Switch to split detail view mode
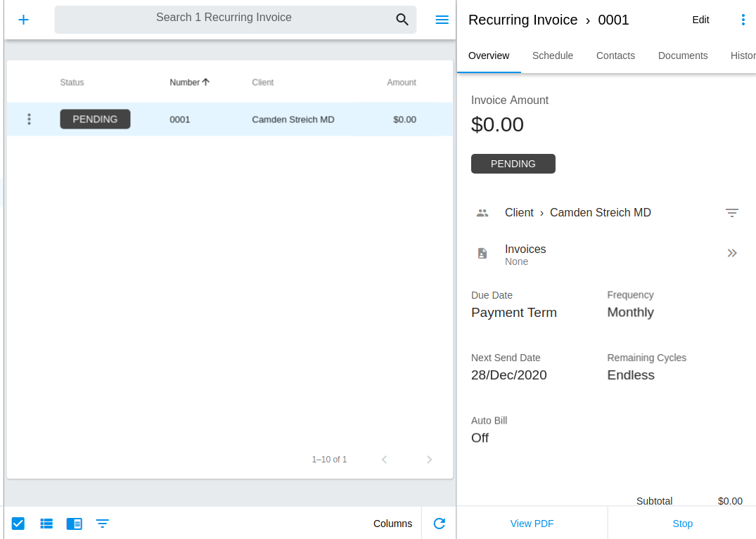The image size is (756, 539). tap(75, 524)
